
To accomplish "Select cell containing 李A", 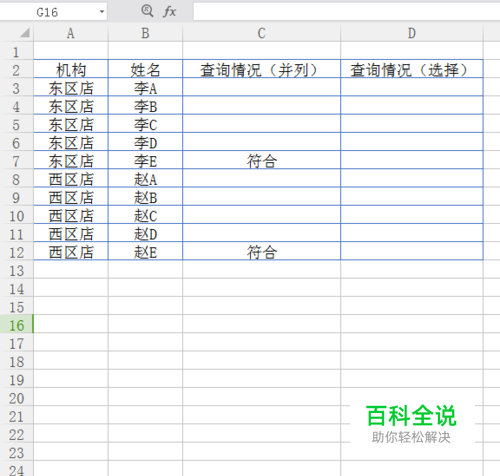I will 145,88.
